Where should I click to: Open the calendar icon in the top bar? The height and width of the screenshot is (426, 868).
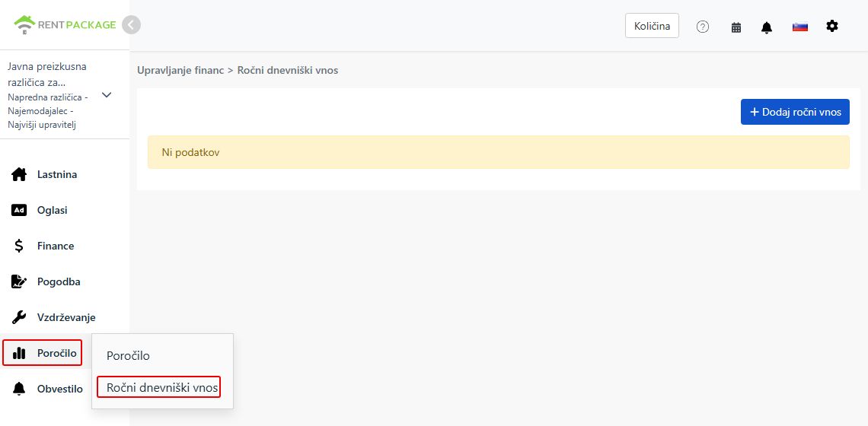coord(736,27)
